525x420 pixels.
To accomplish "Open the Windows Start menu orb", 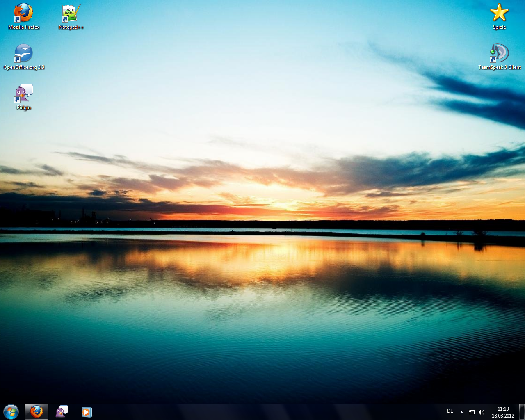I will (x=11, y=412).
